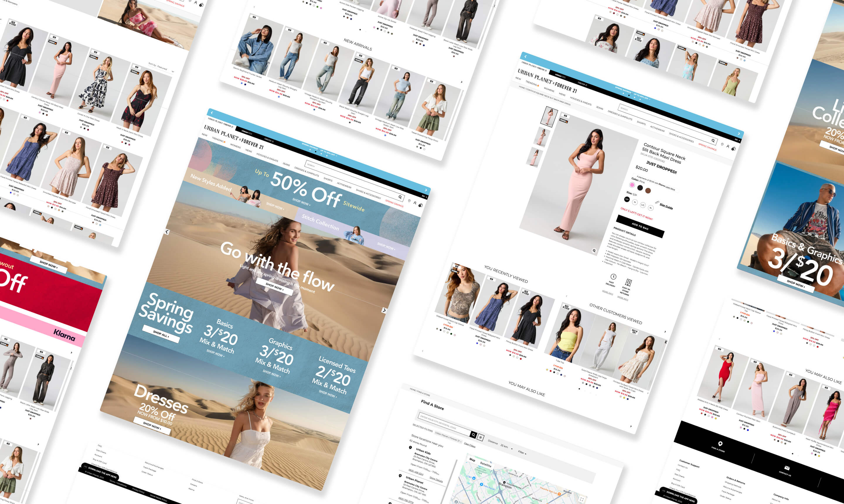
Task: Open the shopping bag icon on the product page
Action: coord(733,148)
